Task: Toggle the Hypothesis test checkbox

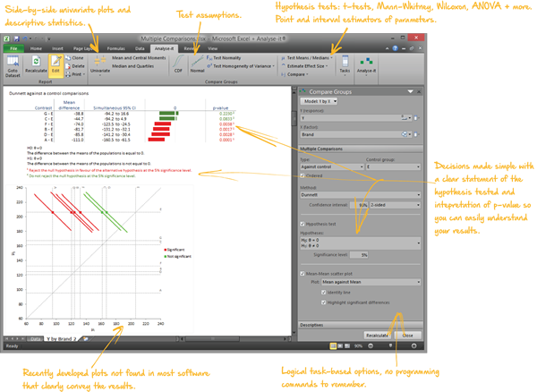Action: [x=303, y=224]
